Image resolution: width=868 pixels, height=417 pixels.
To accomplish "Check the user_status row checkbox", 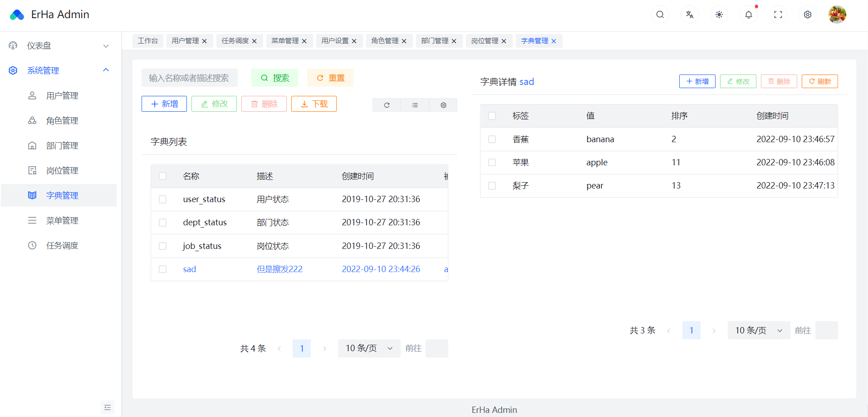I will pyautogui.click(x=163, y=199).
